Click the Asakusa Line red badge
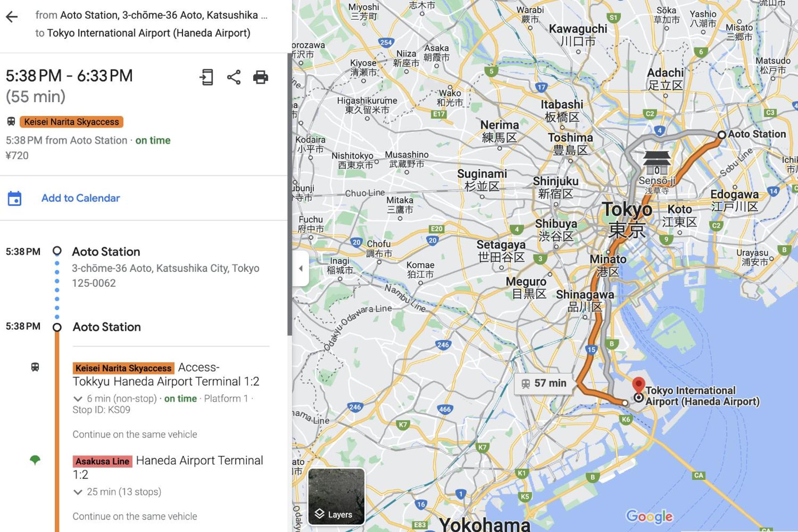The image size is (798, 532). [102, 462]
